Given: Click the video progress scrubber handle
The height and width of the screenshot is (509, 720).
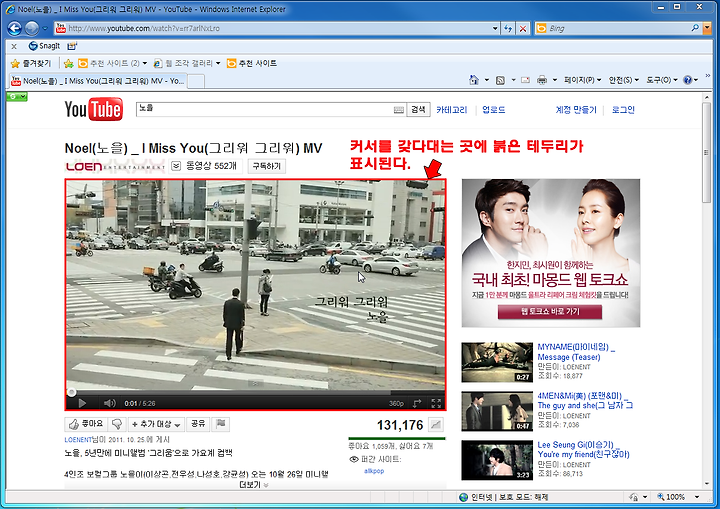Looking at the screenshot, I should (72, 392).
